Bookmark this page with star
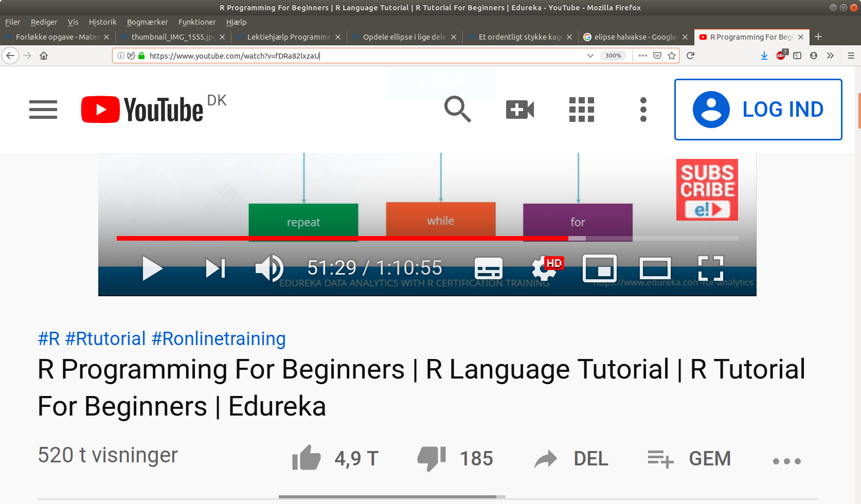 tap(672, 56)
